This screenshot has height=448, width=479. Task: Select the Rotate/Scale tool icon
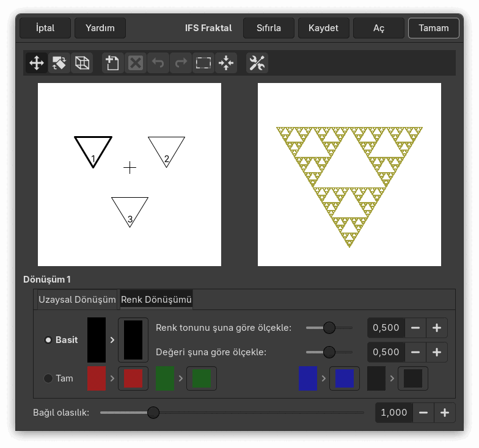pos(59,63)
